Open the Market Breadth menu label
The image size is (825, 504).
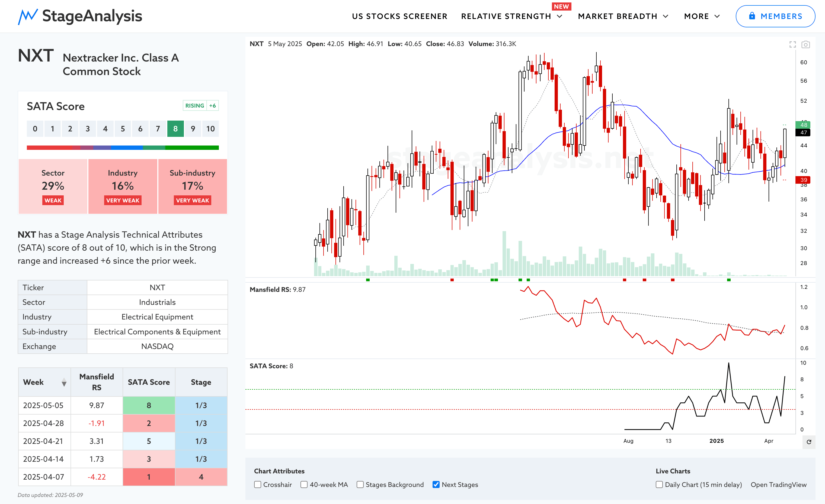[x=618, y=16]
